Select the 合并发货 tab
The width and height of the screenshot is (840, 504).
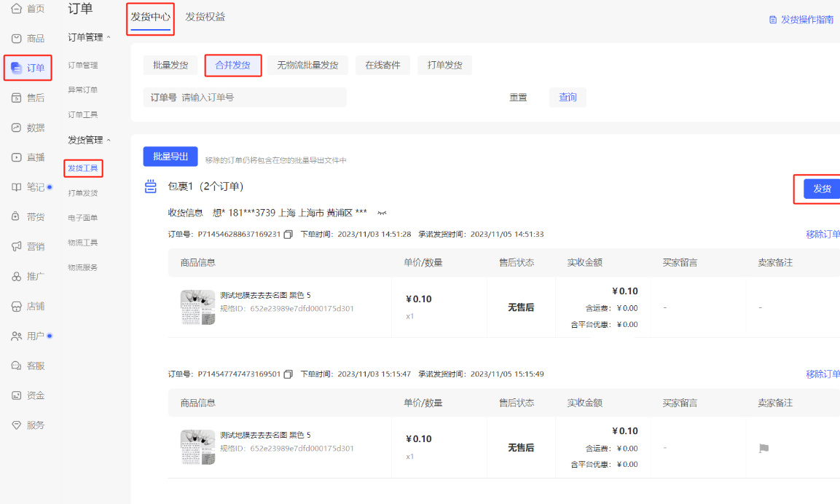pyautogui.click(x=232, y=66)
